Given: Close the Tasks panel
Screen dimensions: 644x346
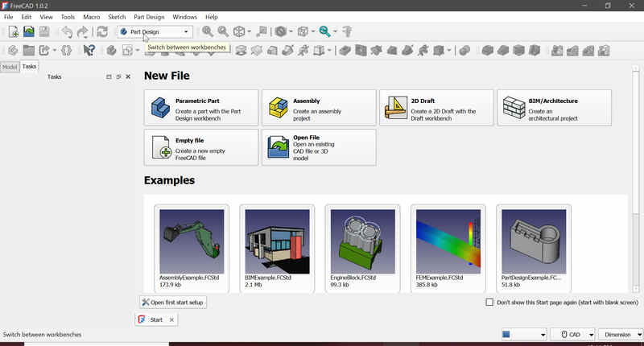Looking at the screenshot, I should pyautogui.click(x=128, y=76).
